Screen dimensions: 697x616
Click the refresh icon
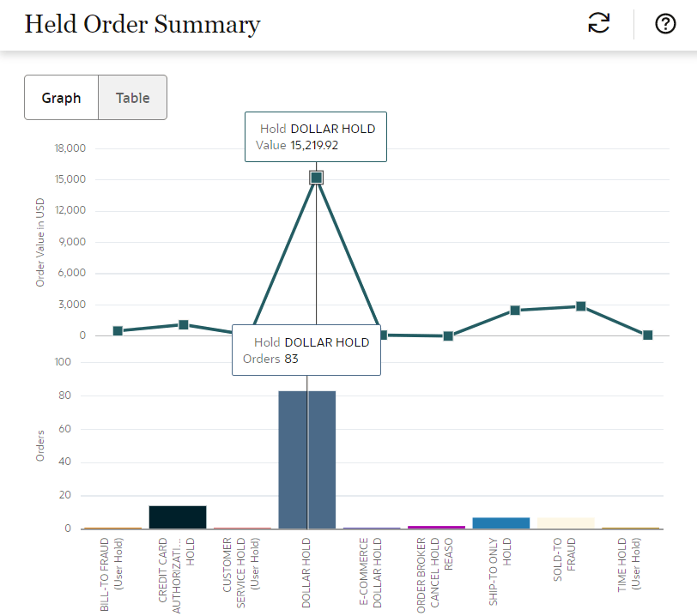tap(598, 24)
